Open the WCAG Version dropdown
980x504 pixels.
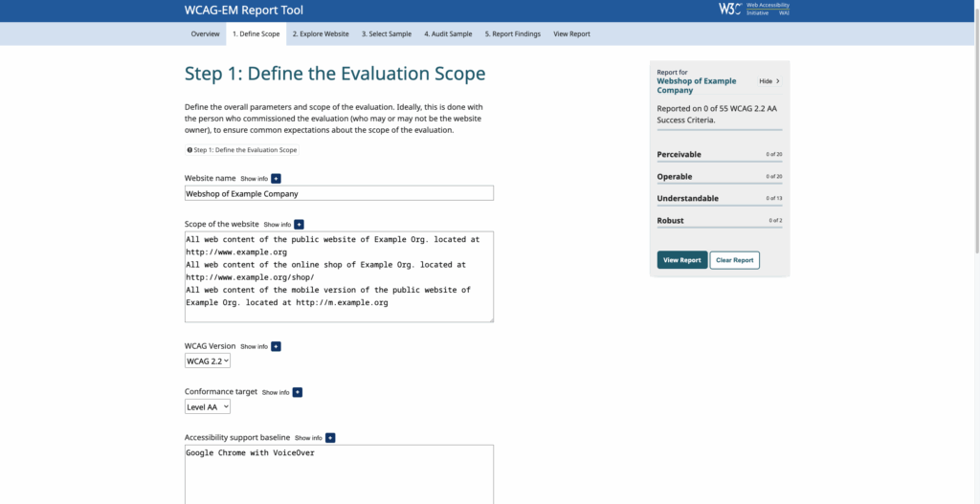(208, 361)
